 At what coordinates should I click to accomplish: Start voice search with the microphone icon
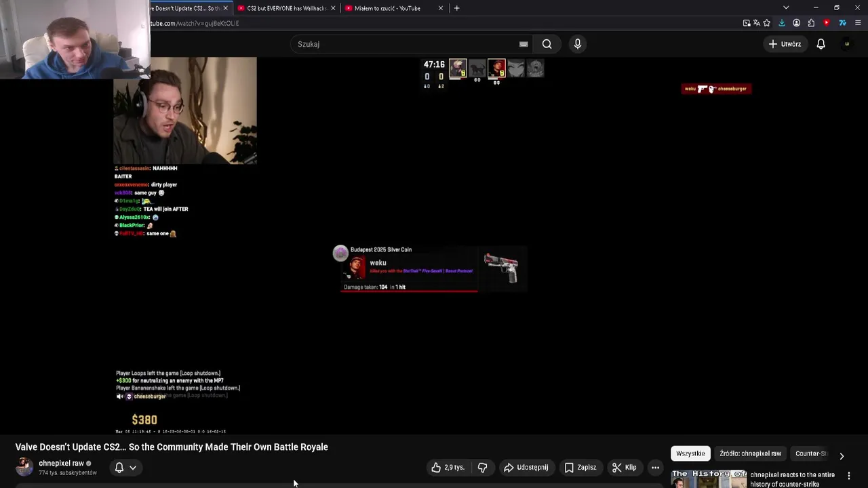click(x=578, y=44)
